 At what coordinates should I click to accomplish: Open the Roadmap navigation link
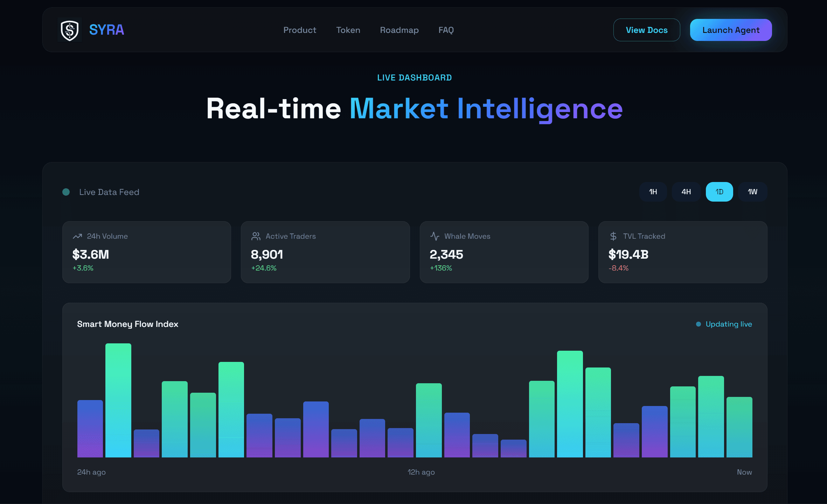(x=399, y=30)
